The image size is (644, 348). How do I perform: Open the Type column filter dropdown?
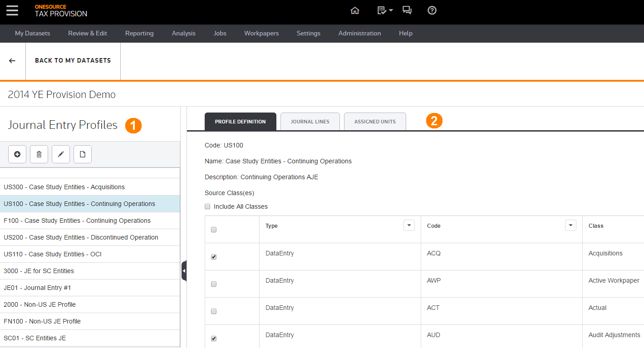(409, 225)
